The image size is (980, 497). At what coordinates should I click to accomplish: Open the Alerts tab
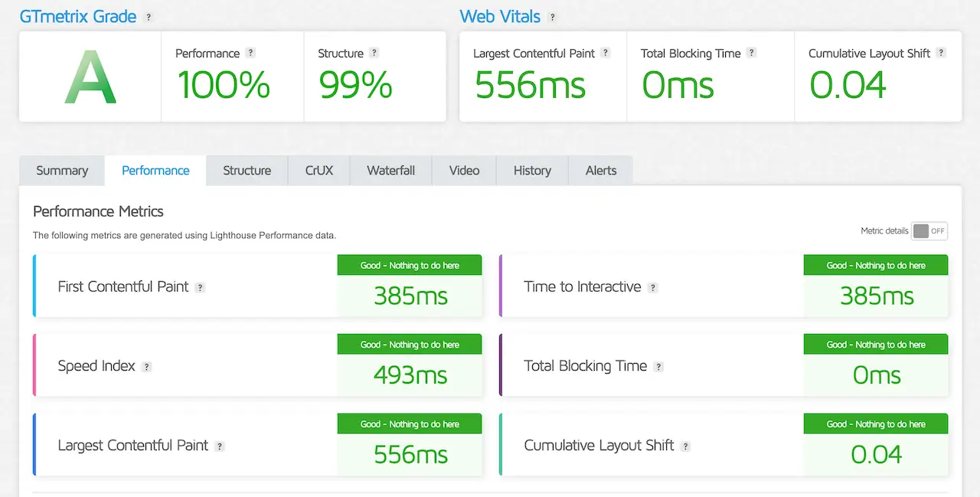pyautogui.click(x=600, y=170)
